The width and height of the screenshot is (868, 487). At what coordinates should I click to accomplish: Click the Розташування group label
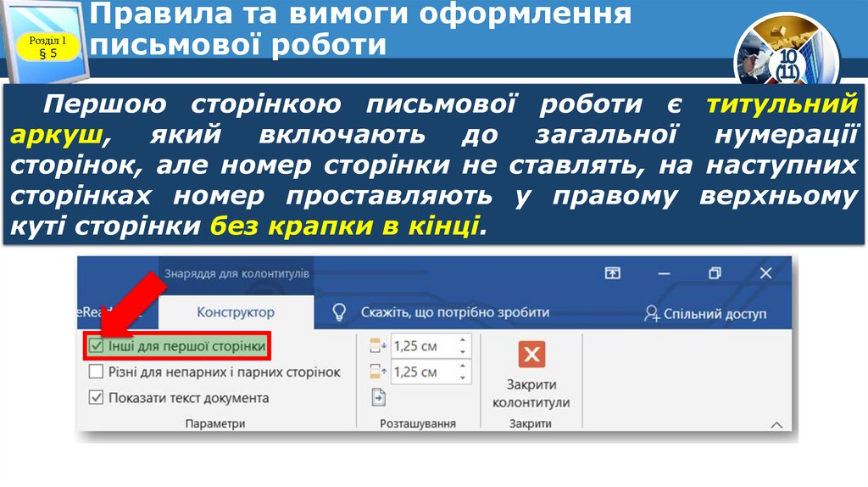418,424
